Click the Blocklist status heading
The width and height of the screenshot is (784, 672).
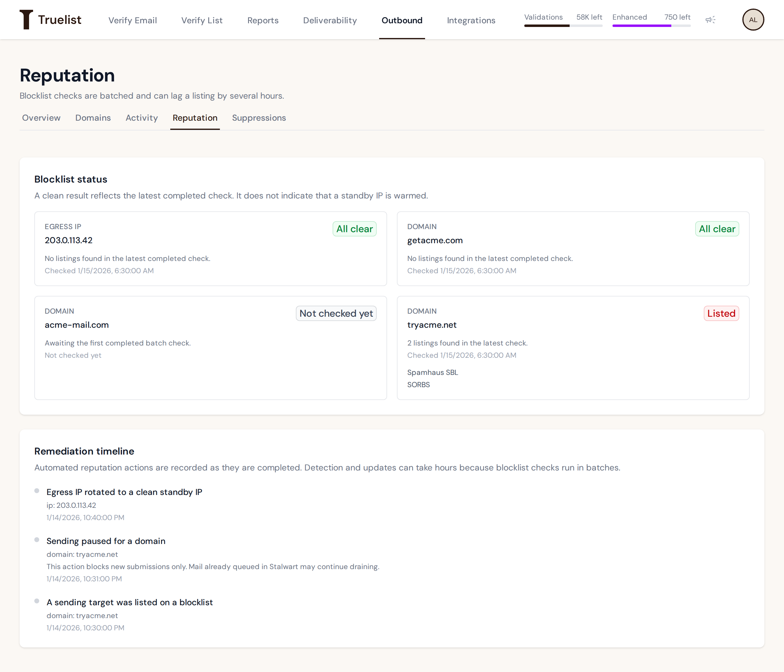[71, 179]
